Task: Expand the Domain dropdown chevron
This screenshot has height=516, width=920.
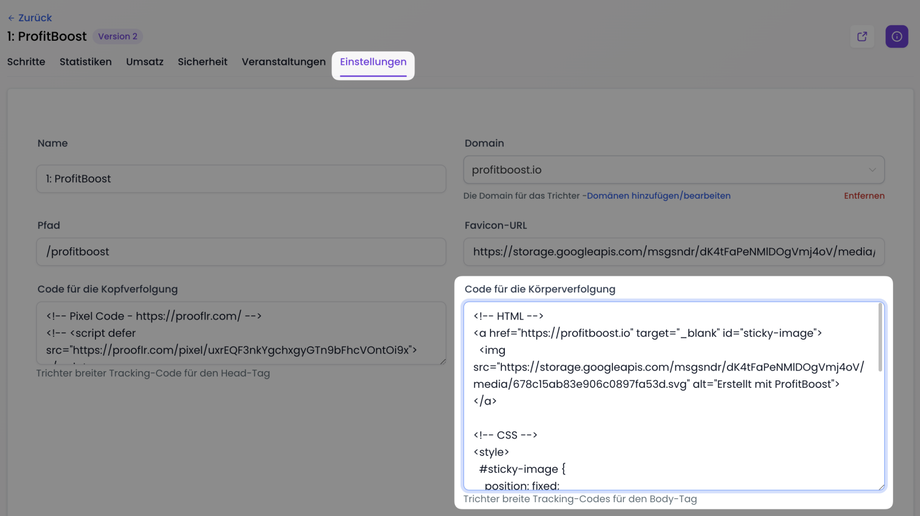Action: 872,170
